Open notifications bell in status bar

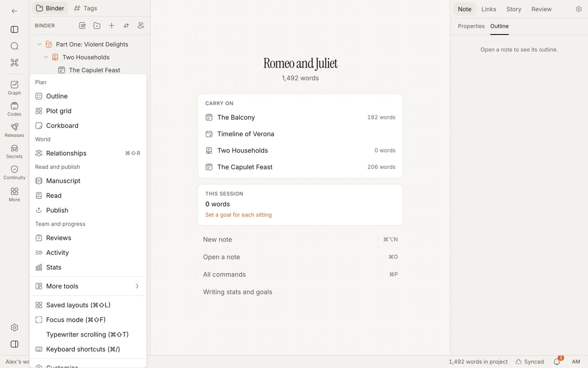click(x=557, y=362)
